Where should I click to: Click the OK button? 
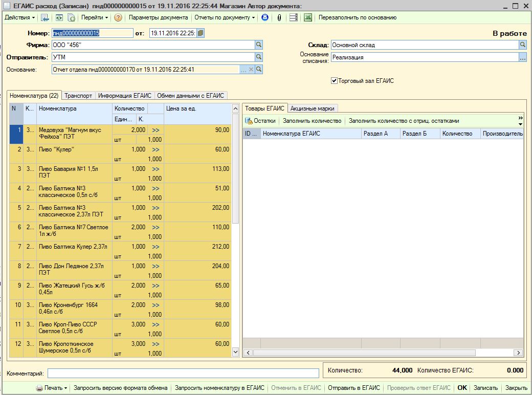462,388
